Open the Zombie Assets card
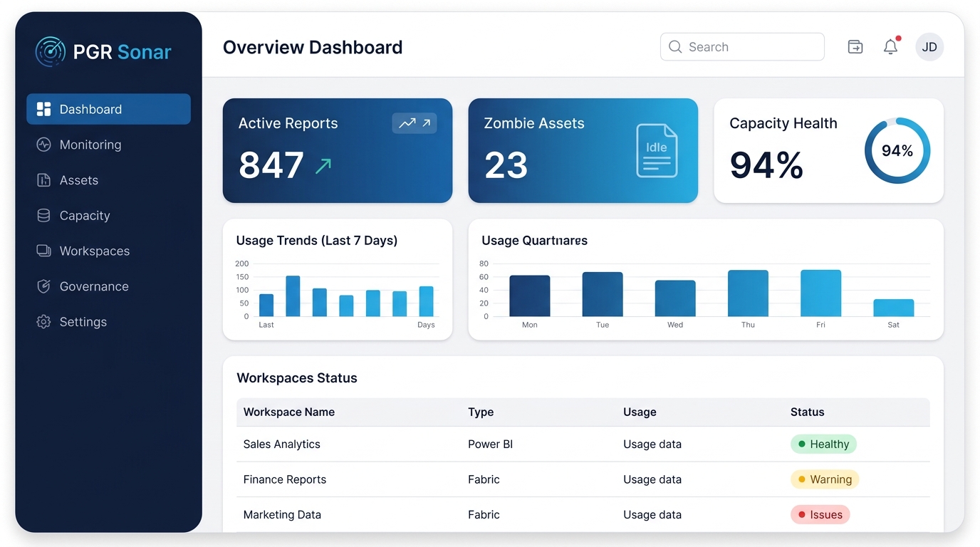Image resolution: width=980 pixels, height=547 pixels. pyautogui.click(x=583, y=150)
